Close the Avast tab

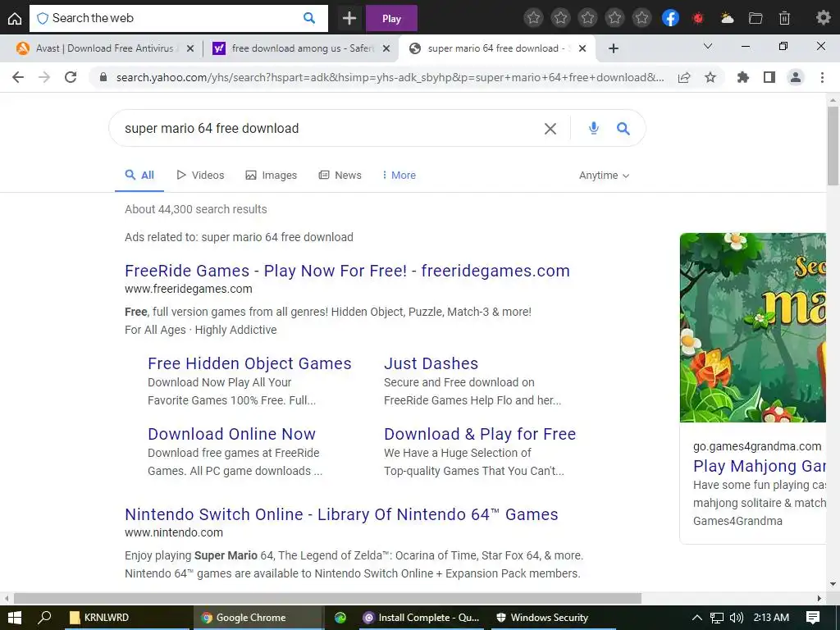[189, 48]
